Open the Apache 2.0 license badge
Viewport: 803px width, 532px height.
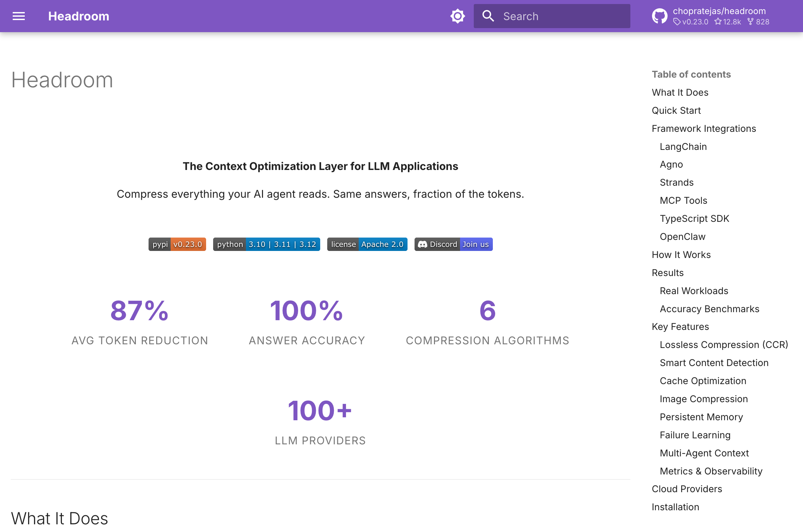pyautogui.click(x=367, y=244)
